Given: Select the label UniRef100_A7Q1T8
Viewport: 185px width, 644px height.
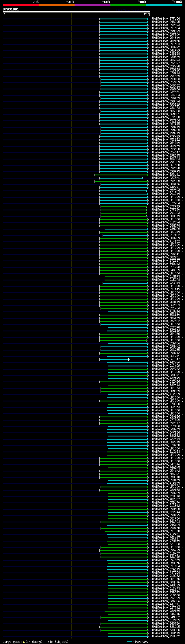Looking at the screenshot, I should click(166, 73).
